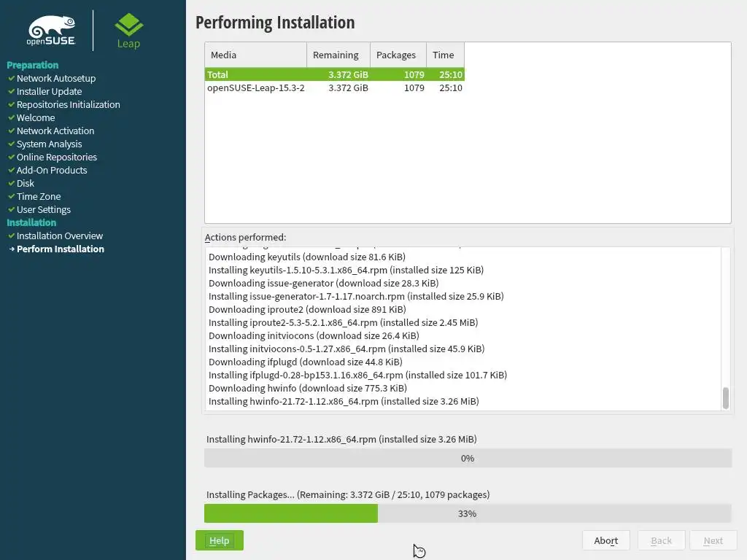Viewport: 747px width, 560px height.
Task: Click the hwinfo package progress bar at 0%
Action: 468,458
